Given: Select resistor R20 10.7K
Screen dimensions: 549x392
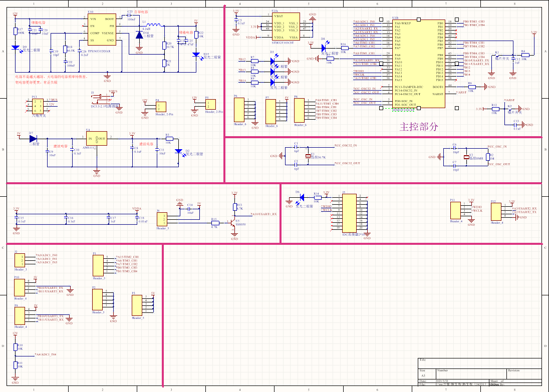Looking at the screenshot, I should 164,46.
